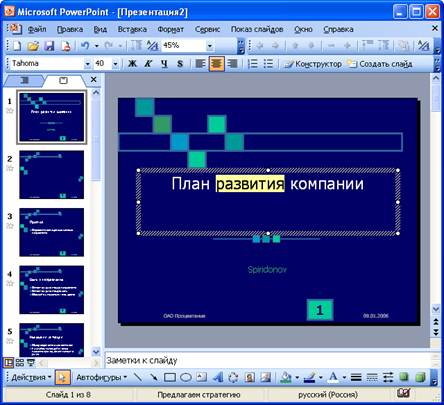Apply font color with the A icon
444x405 pixels.
point(333,377)
